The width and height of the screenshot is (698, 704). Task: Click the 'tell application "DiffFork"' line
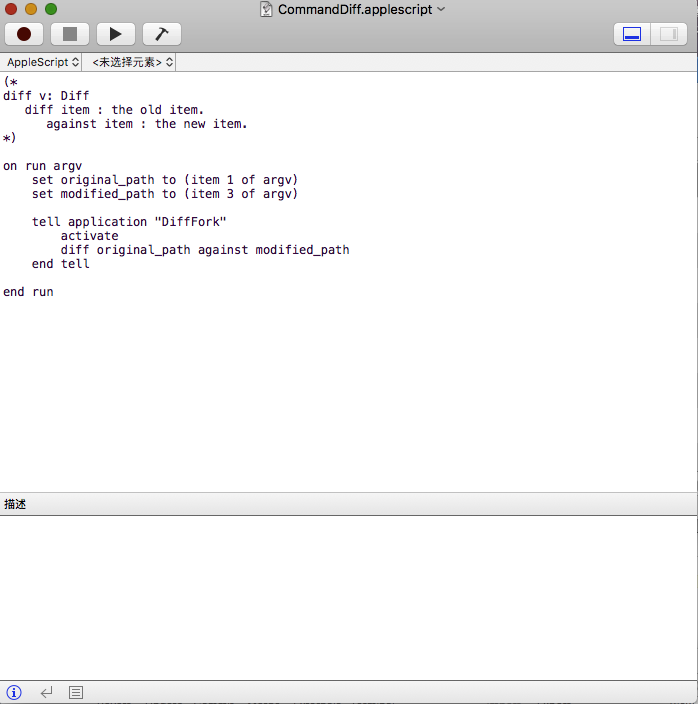click(129, 222)
